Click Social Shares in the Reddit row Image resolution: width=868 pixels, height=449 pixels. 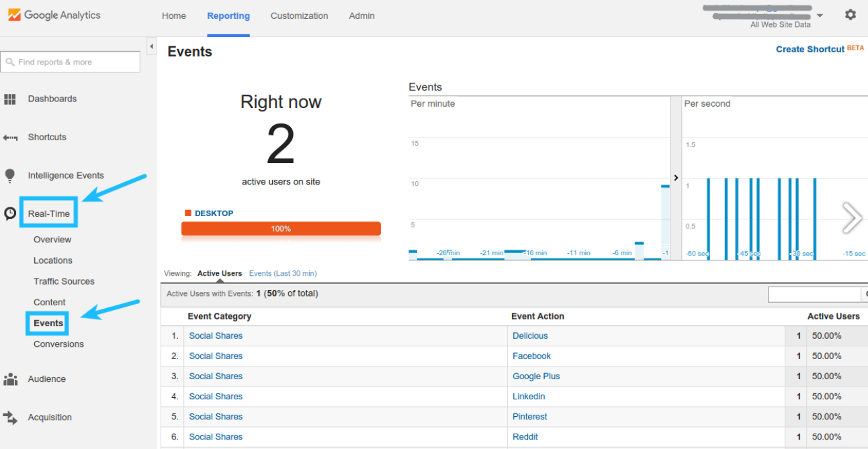[x=216, y=436]
